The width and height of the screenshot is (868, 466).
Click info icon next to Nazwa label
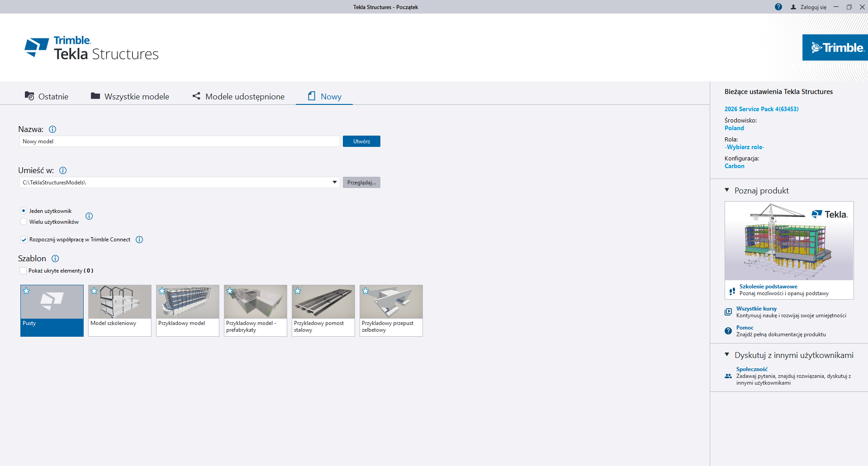52,129
